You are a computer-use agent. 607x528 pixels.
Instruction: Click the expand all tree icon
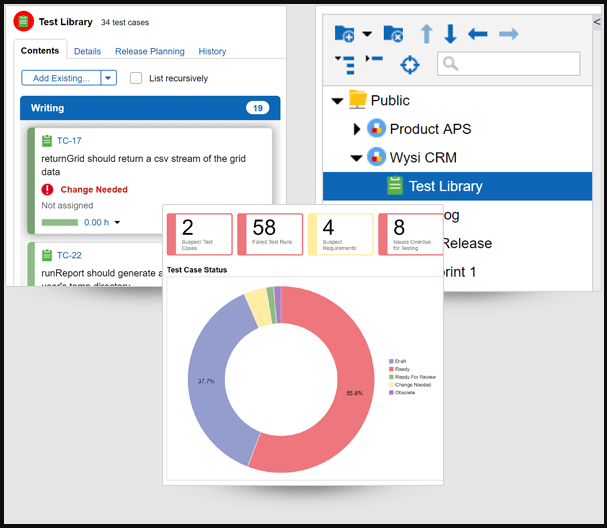pos(345,65)
